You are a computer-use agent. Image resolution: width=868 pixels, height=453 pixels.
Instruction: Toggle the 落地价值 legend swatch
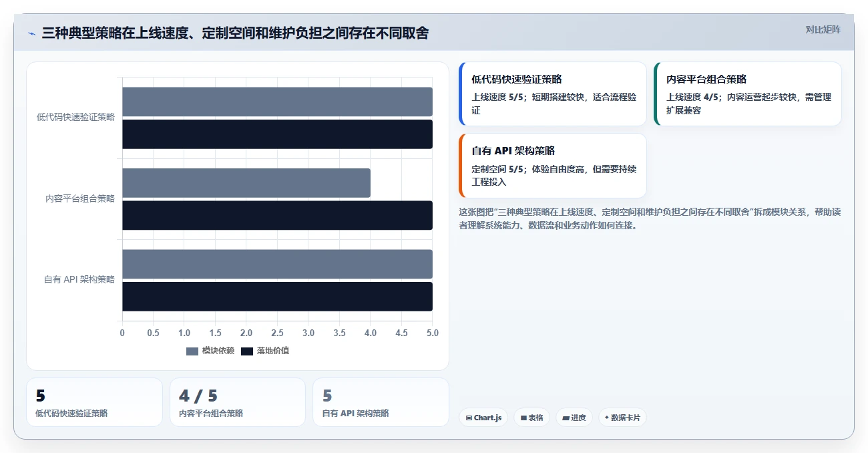(247, 351)
